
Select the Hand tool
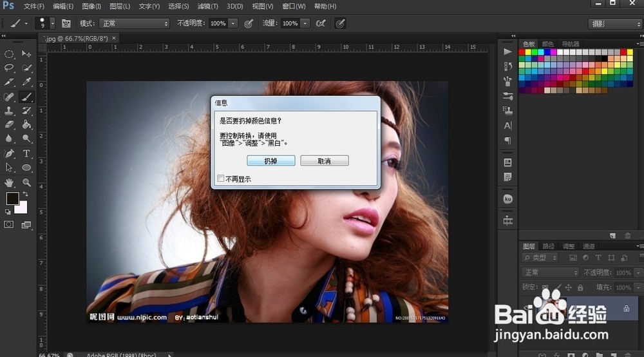(x=9, y=182)
